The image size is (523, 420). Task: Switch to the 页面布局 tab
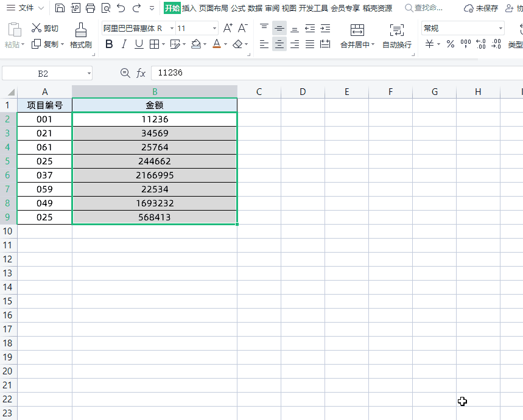tap(214, 8)
